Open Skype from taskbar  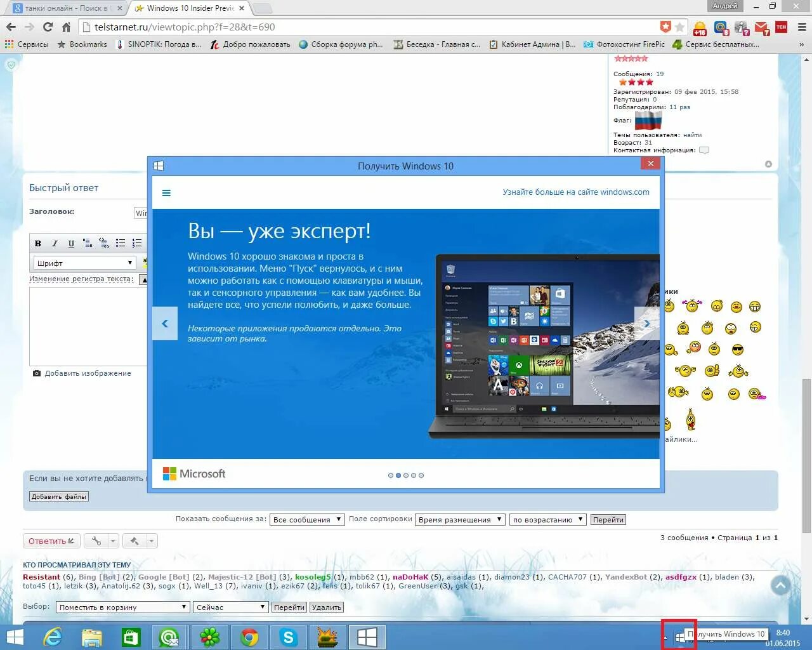coord(288,637)
